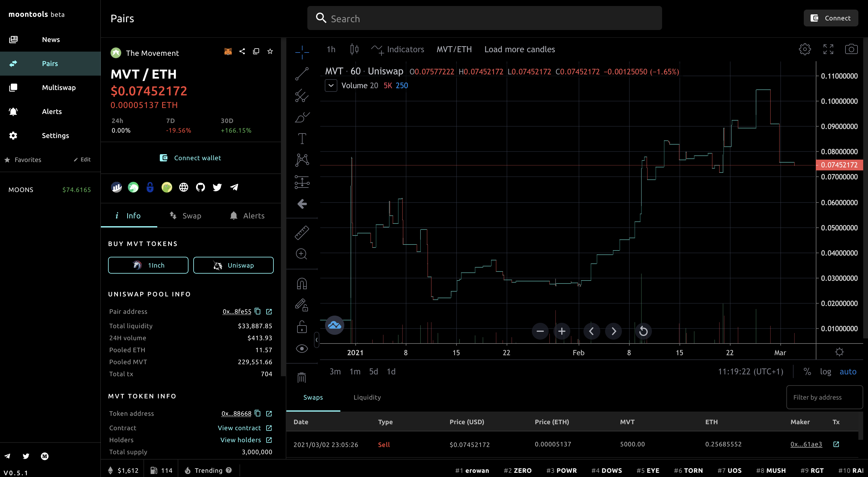Toggle log scale mode
The width and height of the screenshot is (868, 477).
[x=826, y=372]
